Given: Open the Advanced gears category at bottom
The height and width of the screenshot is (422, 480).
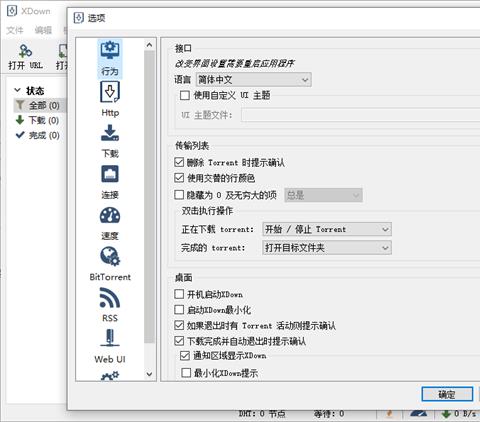Looking at the screenshot, I should click(x=110, y=376).
